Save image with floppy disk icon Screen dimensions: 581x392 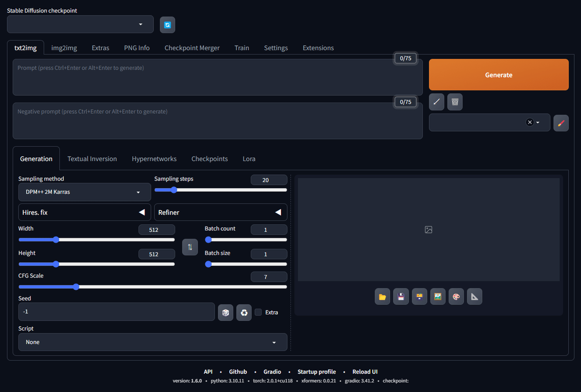click(x=401, y=297)
